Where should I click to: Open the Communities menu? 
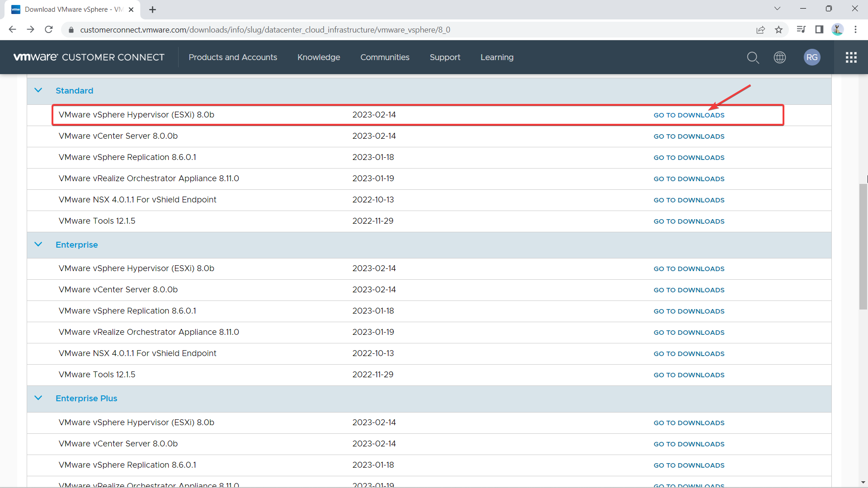coord(385,57)
